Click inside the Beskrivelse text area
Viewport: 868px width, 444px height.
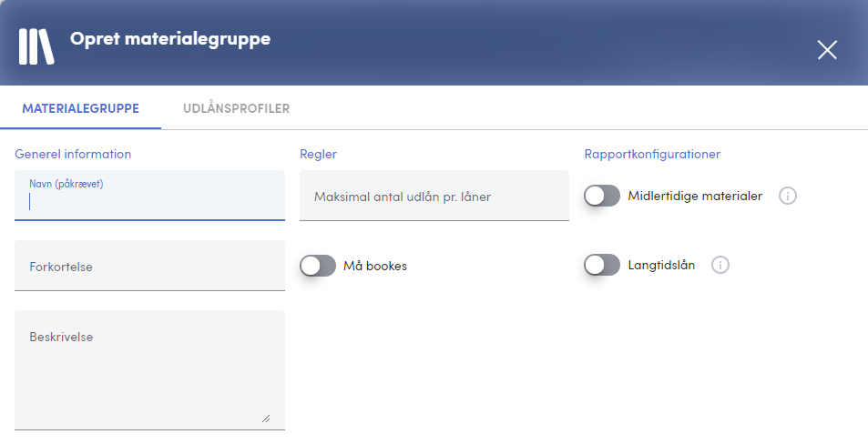tap(149, 370)
